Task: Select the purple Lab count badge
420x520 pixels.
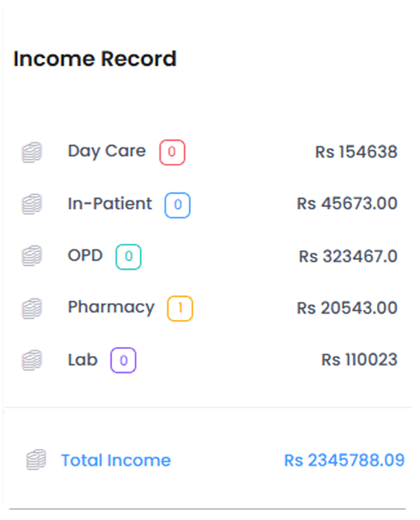Action: click(123, 360)
